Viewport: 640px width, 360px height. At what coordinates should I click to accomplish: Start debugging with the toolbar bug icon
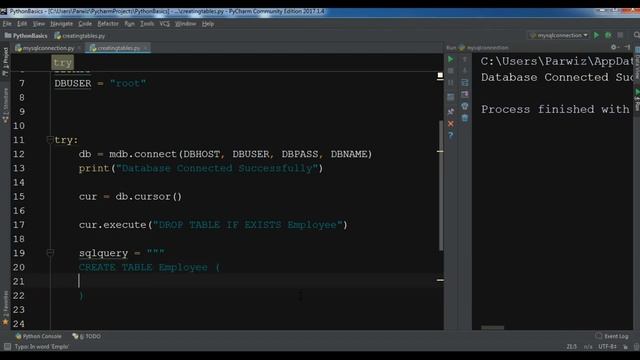tap(608, 36)
